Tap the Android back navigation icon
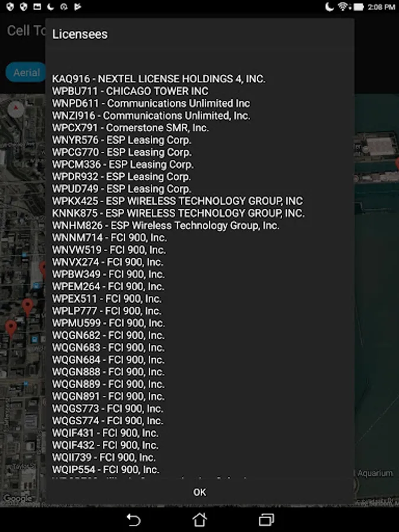The image size is (399, 532). [x=134, y=520]
